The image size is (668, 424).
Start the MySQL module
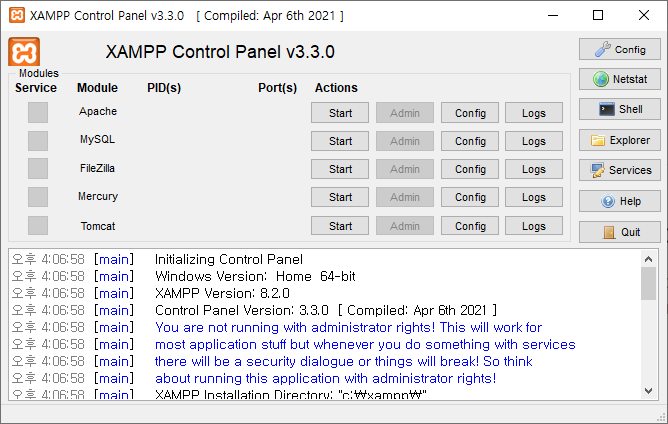point(340,141)
